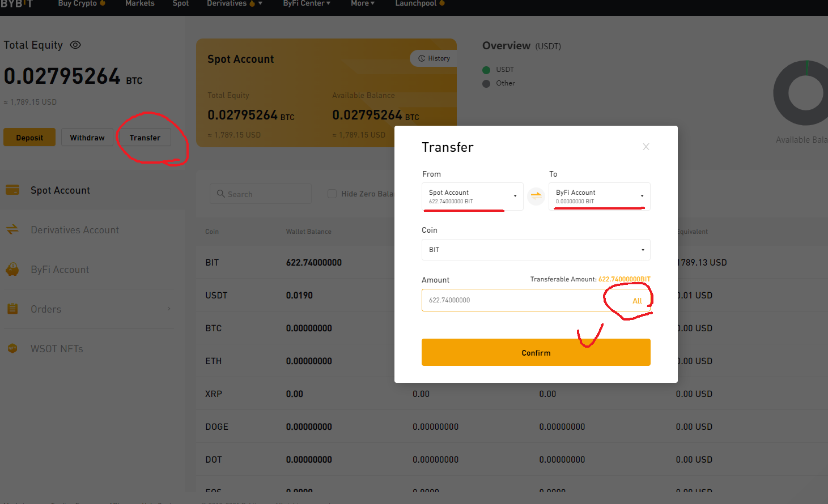This screenshot has height=504, width=828.
Task: Click the Search coin input field
Action: (261, 194)
